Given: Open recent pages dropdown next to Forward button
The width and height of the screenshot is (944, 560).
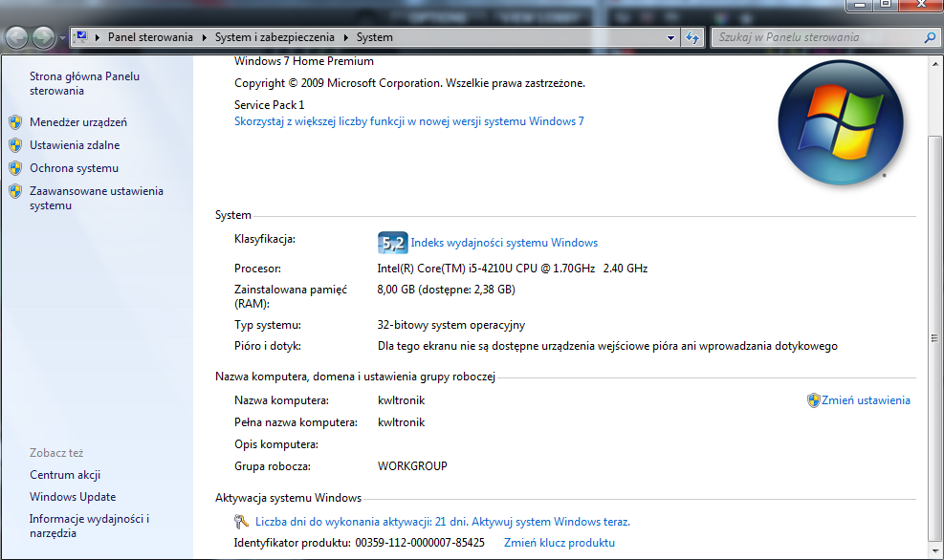Looking at the screenshot, I should (x=62, y=38).
